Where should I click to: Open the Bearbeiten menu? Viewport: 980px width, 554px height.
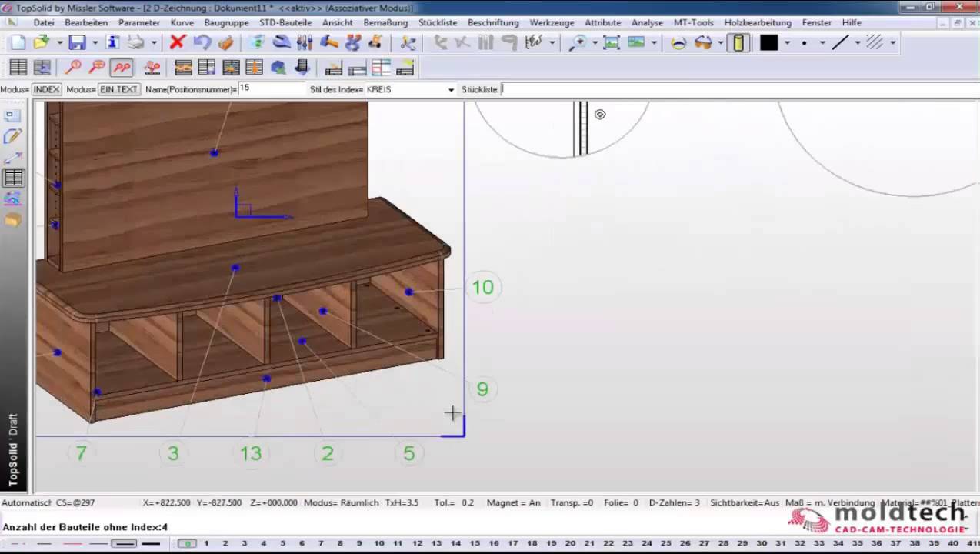coord(86,23)
